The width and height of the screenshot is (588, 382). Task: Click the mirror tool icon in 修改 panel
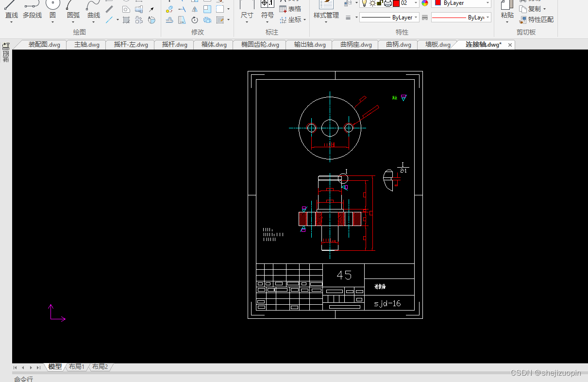(195, 9)
